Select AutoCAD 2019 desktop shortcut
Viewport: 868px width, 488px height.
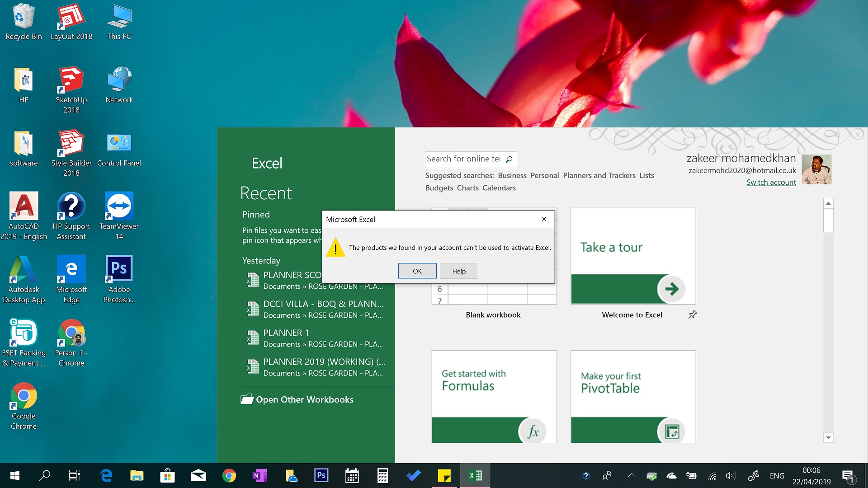point(24,216)
